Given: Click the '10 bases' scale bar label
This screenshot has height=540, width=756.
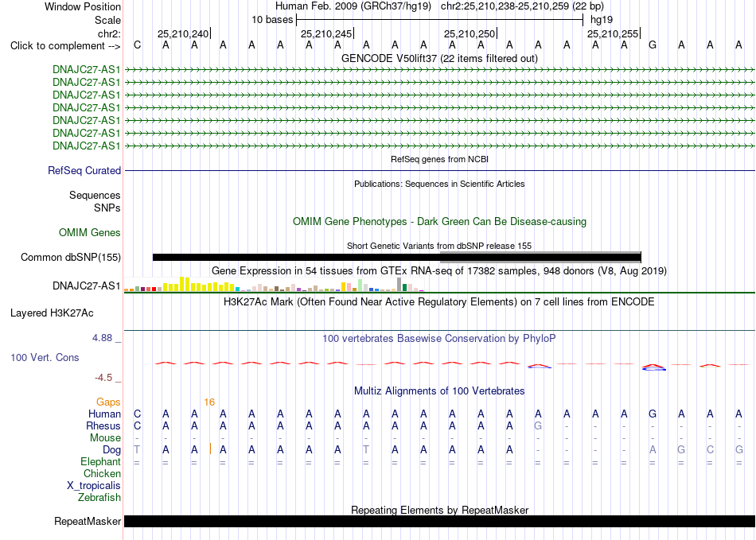Looking at the screenshot, I should point(272,20).
